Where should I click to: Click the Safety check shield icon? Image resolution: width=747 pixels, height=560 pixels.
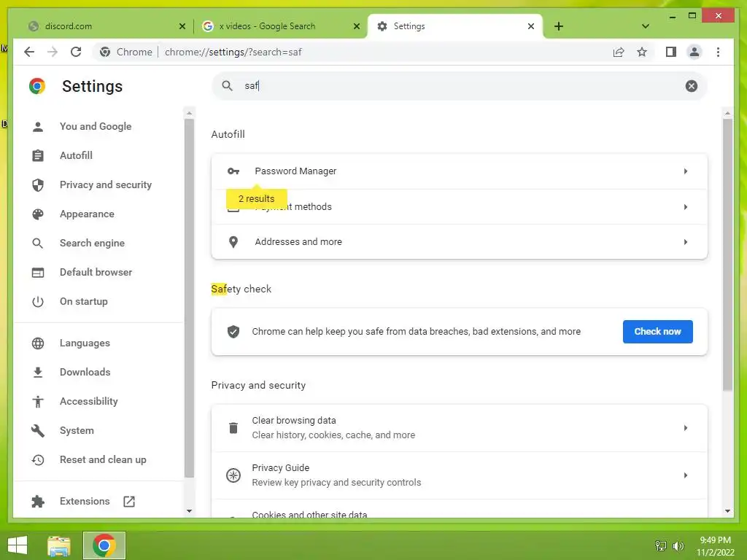233,332
